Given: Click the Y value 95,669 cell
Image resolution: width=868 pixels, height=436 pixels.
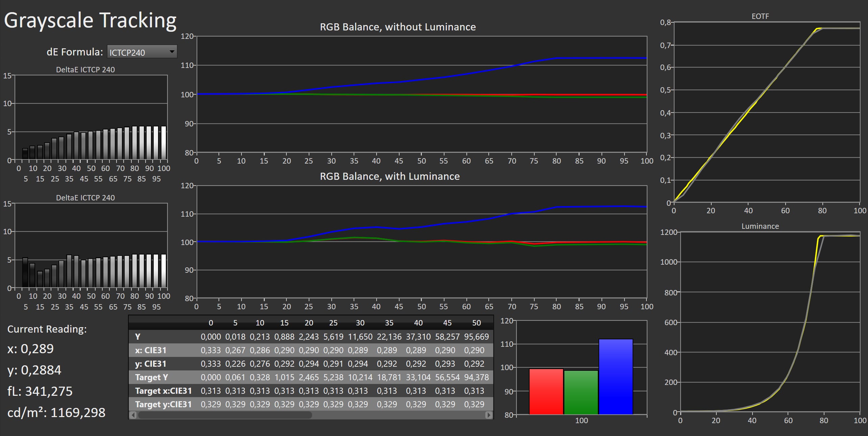Looking at the screenshot, I should 476,337.
